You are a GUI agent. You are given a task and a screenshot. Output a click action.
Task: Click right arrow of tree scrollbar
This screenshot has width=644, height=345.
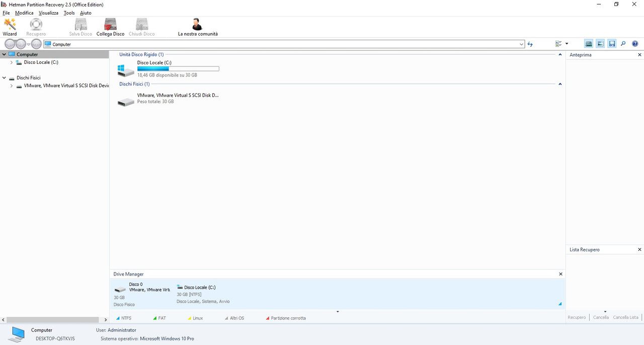[x=106, y=319]
